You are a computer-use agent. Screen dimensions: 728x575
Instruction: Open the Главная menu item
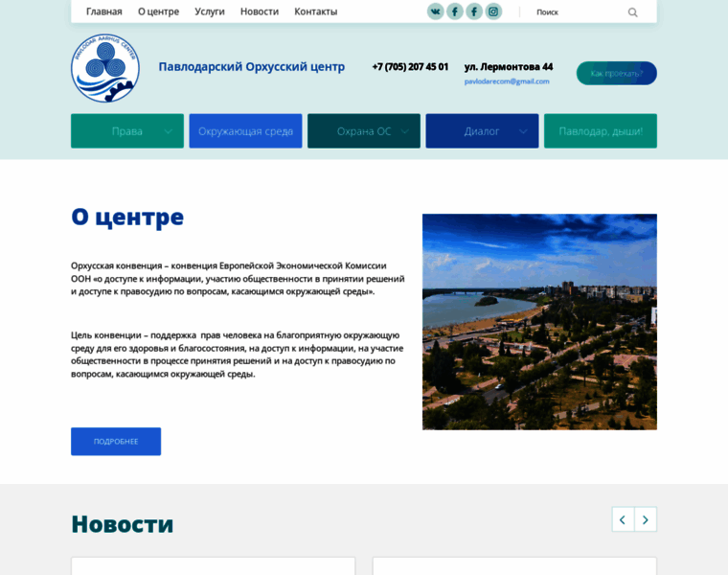[104, 11]
